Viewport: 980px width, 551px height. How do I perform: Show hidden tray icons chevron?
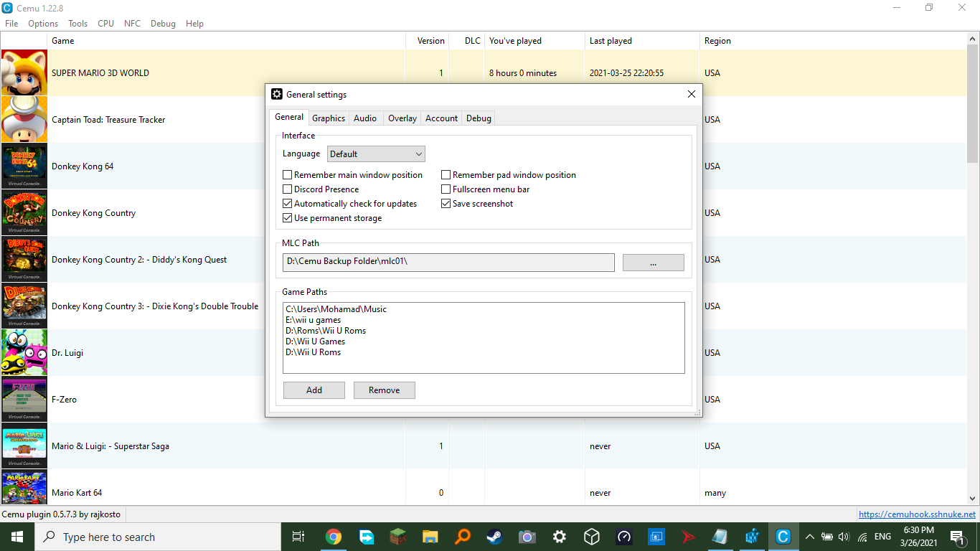(x=810, y=537)
